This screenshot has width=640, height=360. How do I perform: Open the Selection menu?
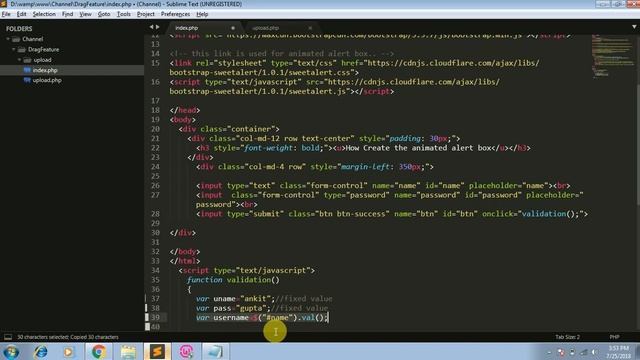click(44, 14)
